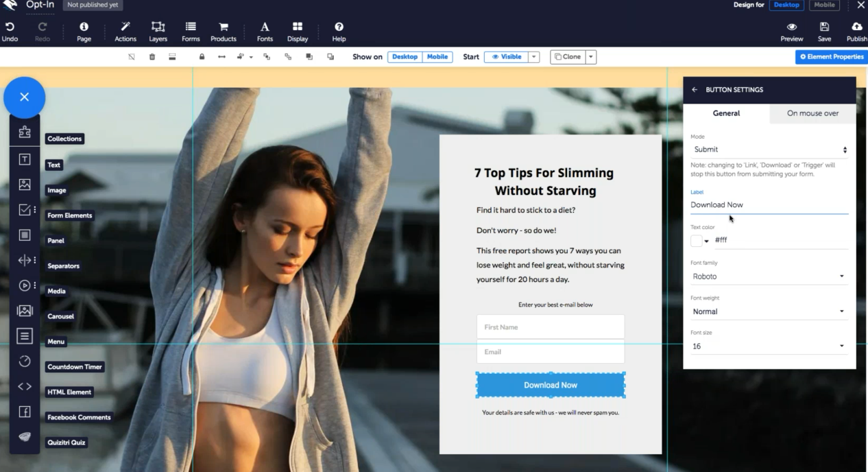Click the Element Properties button
This screenshot has width=868, height=472.
[831, 57]
